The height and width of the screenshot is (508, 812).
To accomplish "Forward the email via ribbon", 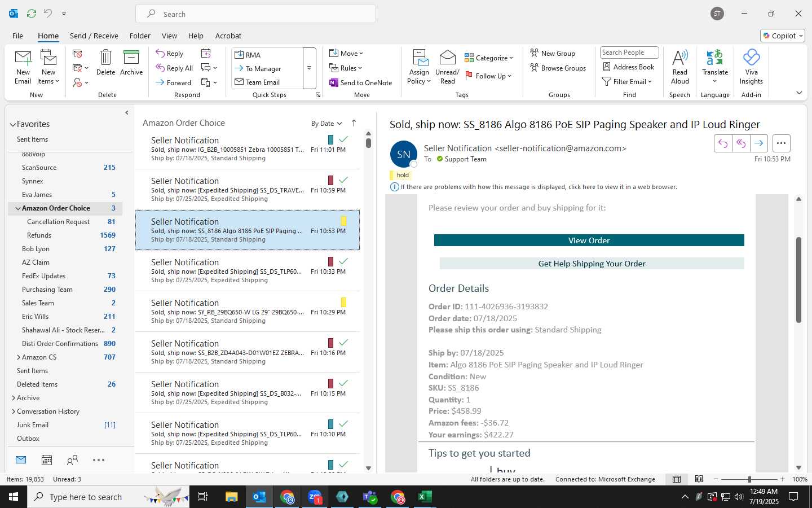I will [x=174, y=82].
